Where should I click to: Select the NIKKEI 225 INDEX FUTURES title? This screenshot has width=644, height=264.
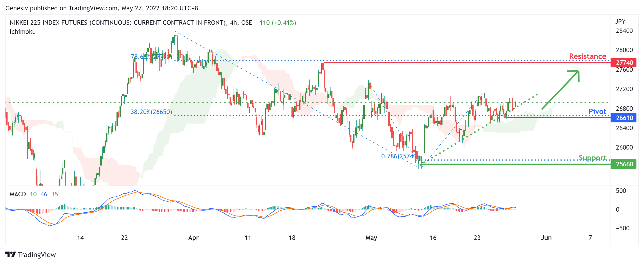pyautogui.click(x=131, y=23)
